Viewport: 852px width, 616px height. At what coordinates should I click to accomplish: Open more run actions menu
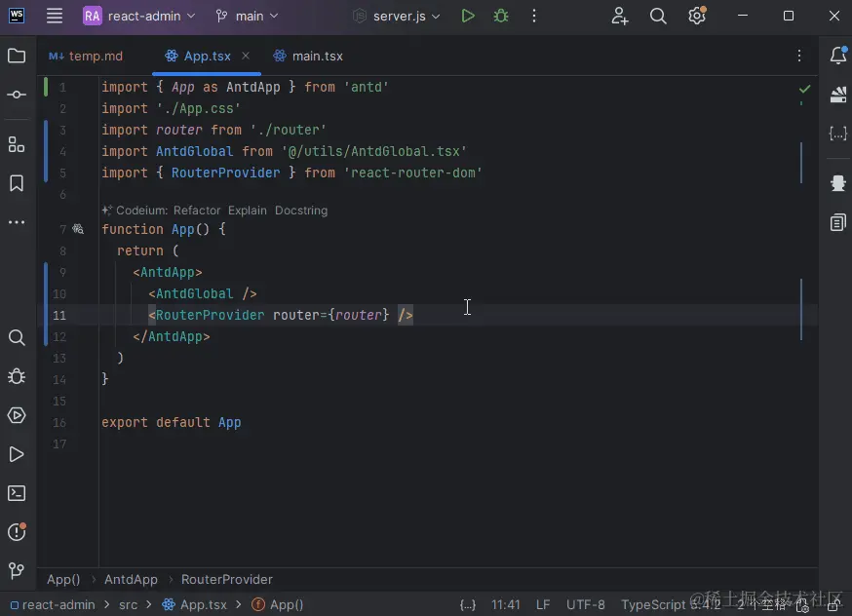click(x=534, y=16)
